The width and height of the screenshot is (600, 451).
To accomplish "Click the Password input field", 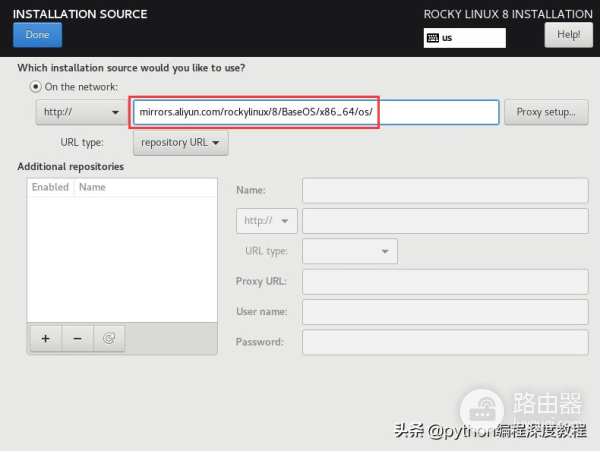I will coord(445,342).
